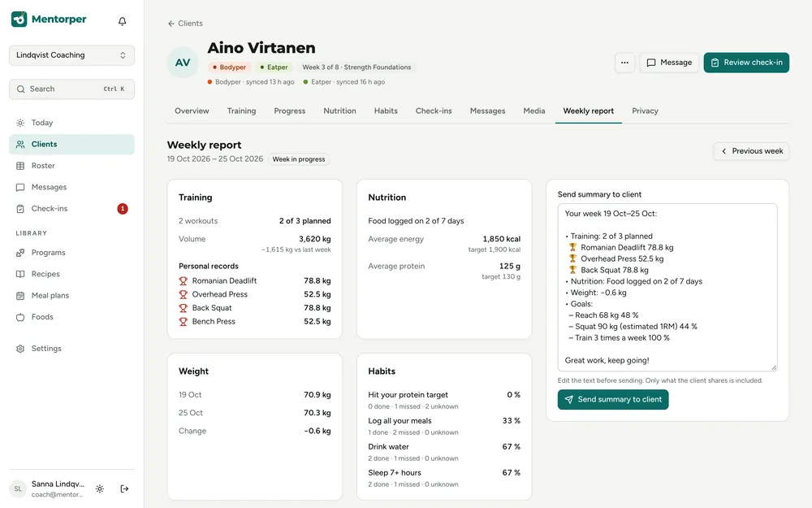
Task: Open Settings in sidebar
Action: [x=71, y=349]
